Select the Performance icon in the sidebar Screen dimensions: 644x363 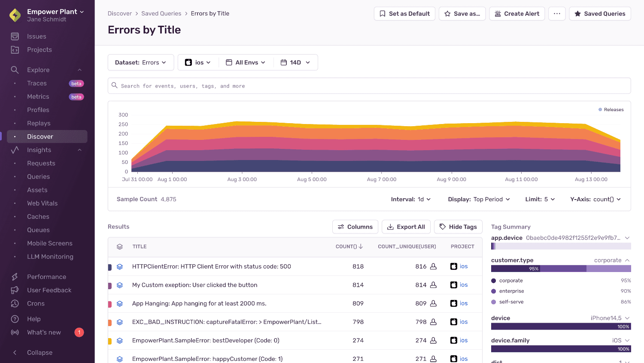click(x=14, y=276)
